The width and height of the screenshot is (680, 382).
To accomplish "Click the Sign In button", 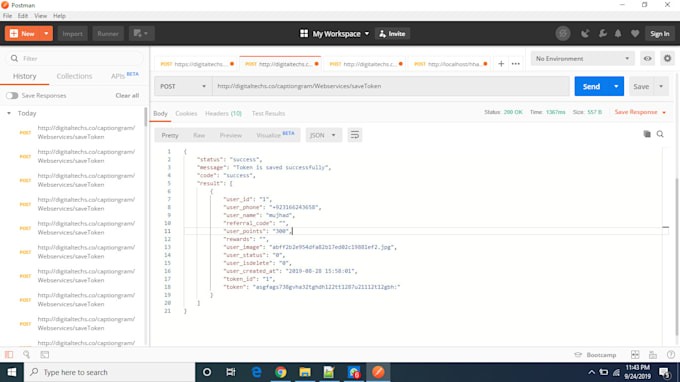I will pyautogui.click(x=660, y=33).
